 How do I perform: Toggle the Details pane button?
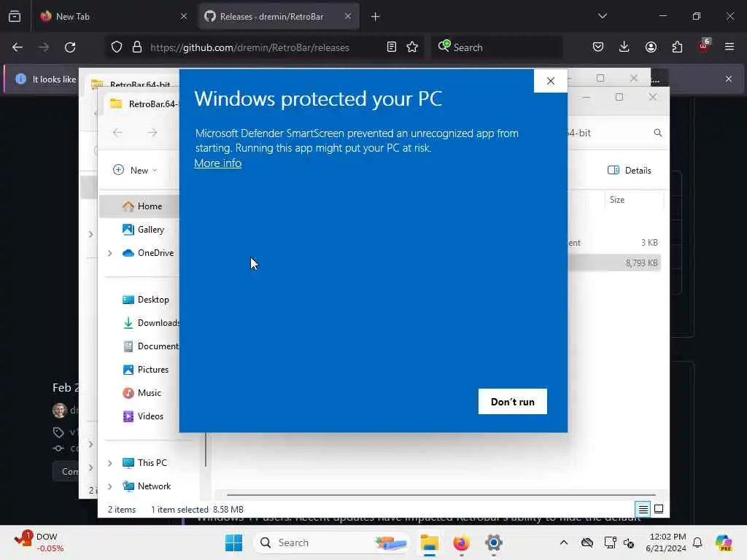630,170
